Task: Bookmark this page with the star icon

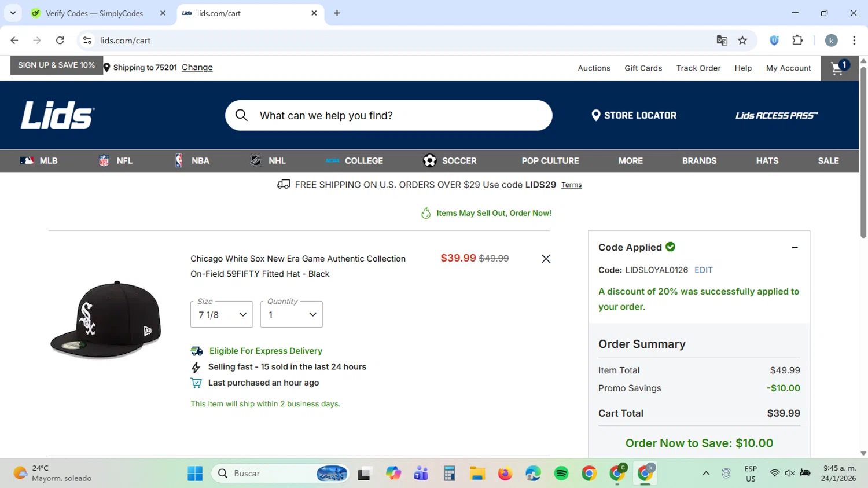Action: pyautogui.click(x=742, y=41)
